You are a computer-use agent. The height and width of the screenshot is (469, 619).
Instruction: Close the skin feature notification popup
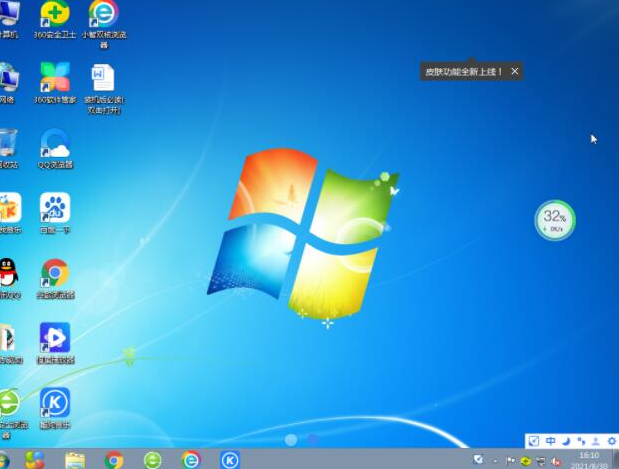[514, 71]
